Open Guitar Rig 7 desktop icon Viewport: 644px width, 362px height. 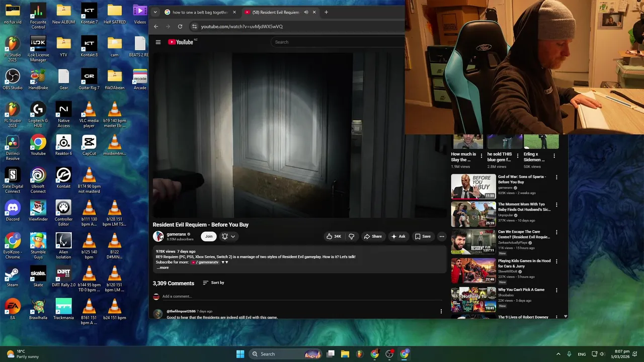click(89, 80)
